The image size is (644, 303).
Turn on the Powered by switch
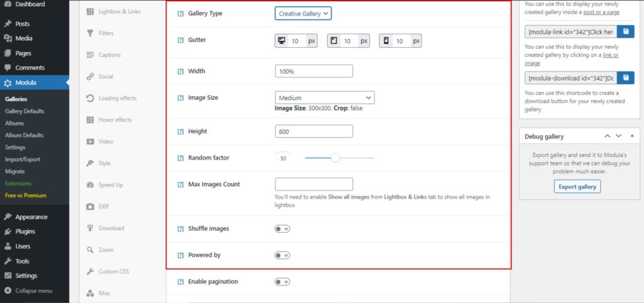click(x=282, y=255)
